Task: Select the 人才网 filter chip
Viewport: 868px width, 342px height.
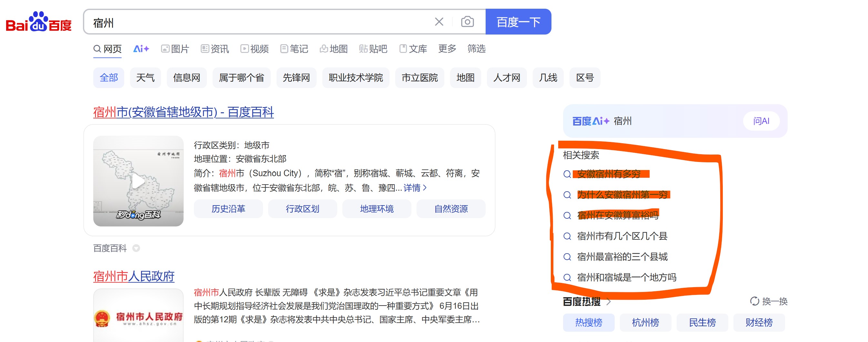Action: coord(507,78)
